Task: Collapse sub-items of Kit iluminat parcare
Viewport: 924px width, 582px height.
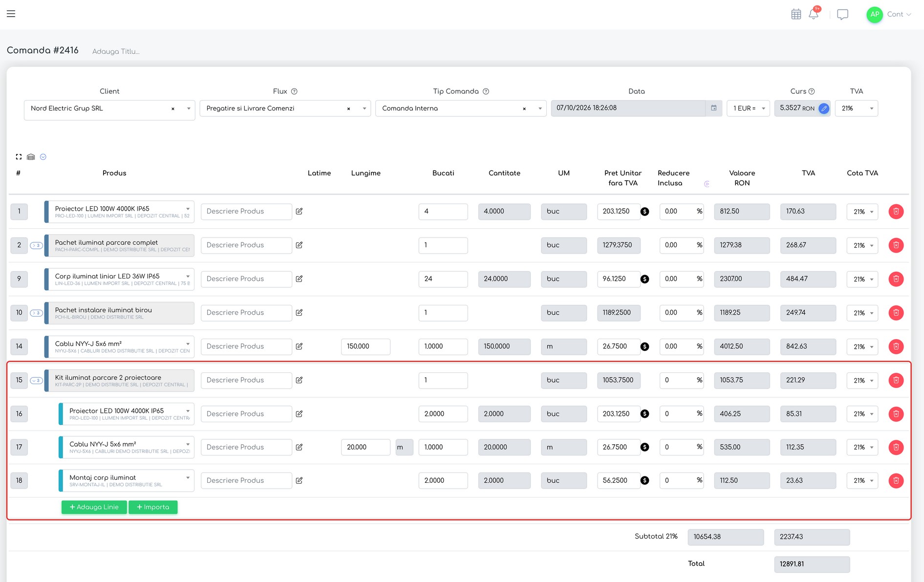Action: point(37,380)
